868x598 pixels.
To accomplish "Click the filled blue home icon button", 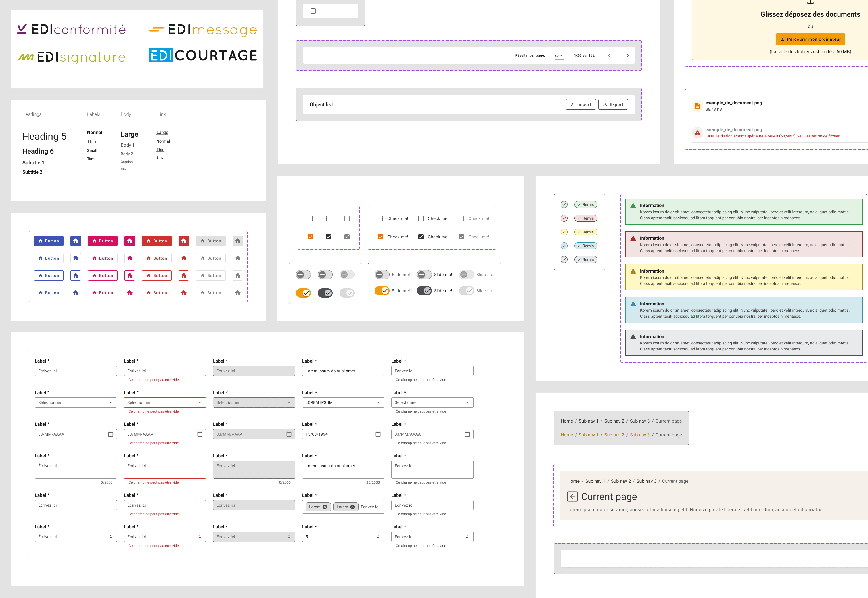I will click(76, 241).
